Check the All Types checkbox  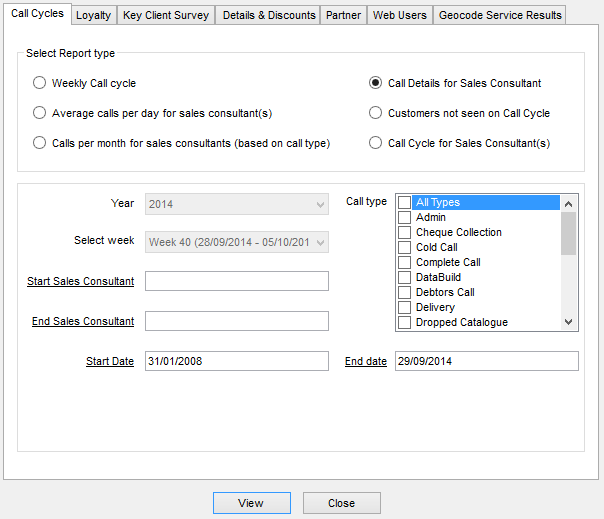(404, 202)
